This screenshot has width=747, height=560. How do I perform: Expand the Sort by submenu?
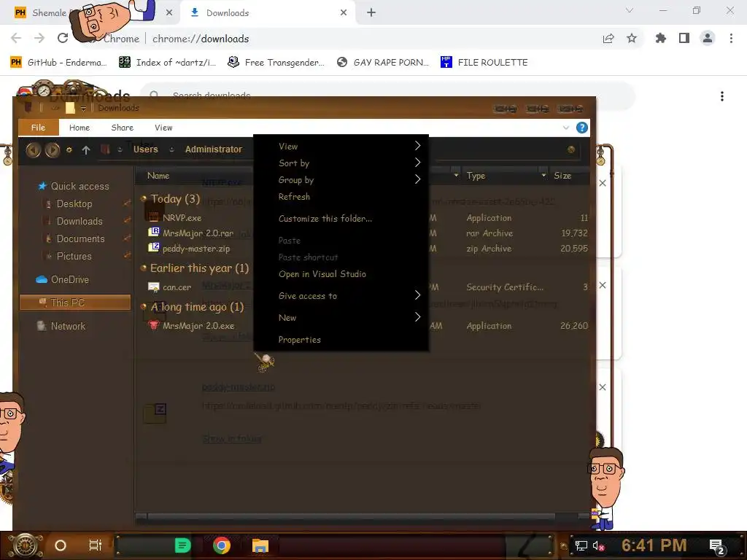(341, 163)
